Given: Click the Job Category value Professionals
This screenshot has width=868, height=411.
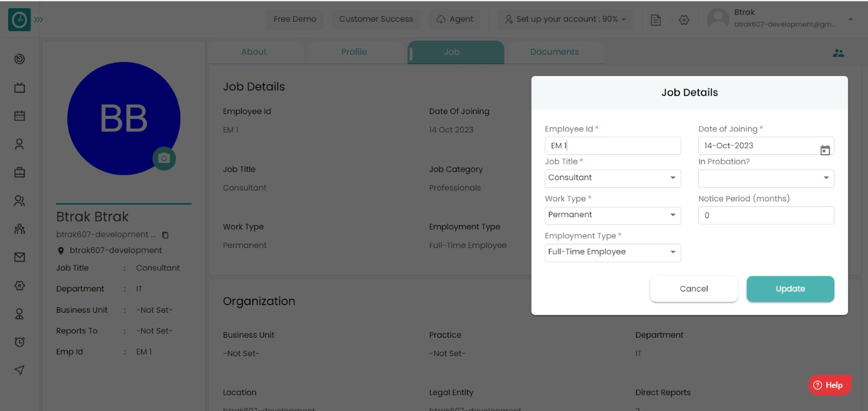Looking at the screenshot, I should pos(455,188).
